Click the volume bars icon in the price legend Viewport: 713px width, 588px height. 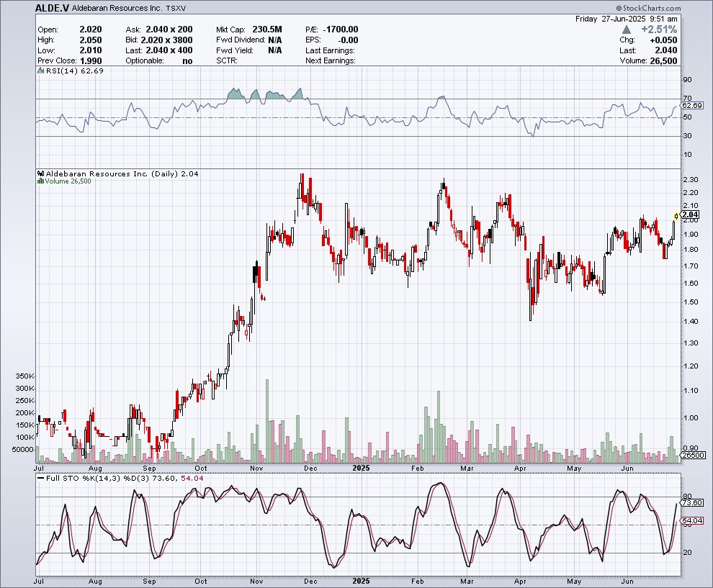coord(41,181)
